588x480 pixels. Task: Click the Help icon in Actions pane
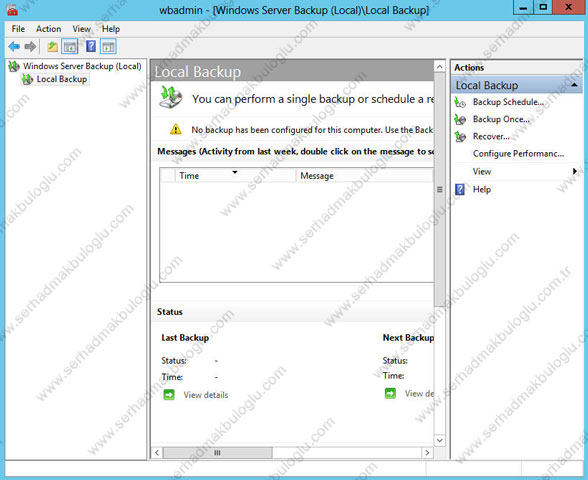pyautogui.click(x=460, y=189)
